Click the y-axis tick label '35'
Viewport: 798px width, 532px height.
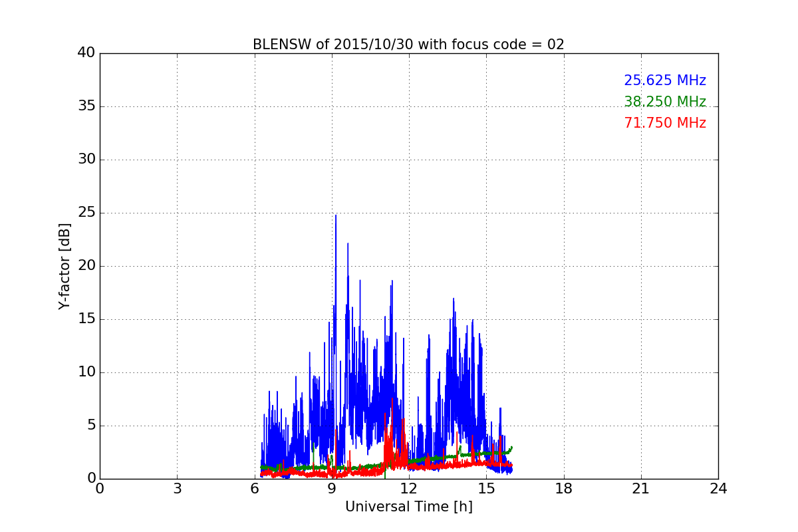[86, 106]
